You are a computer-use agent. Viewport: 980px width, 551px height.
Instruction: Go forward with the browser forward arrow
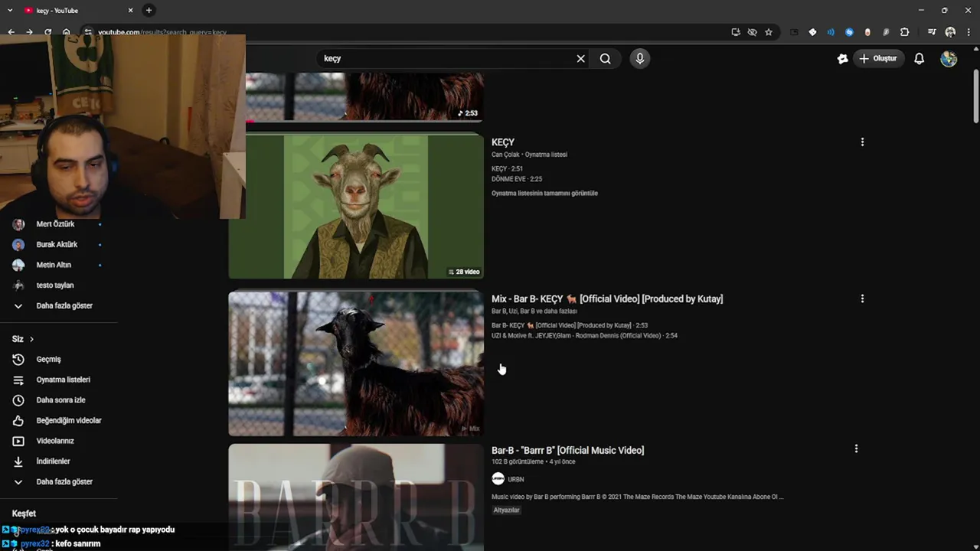[29, 32]
